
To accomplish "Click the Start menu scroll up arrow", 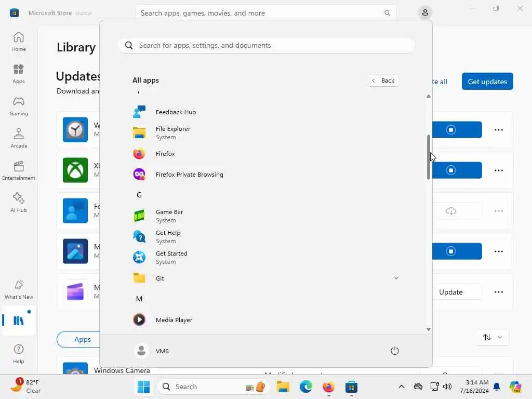I will pyautogui.click(x=429, y=96).
